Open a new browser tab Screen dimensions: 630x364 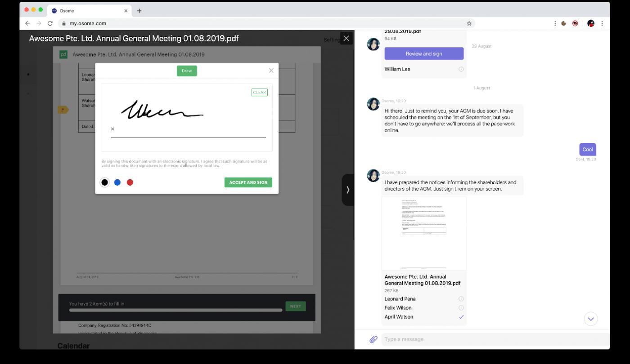pyautogui.click(x=139, y=11)
